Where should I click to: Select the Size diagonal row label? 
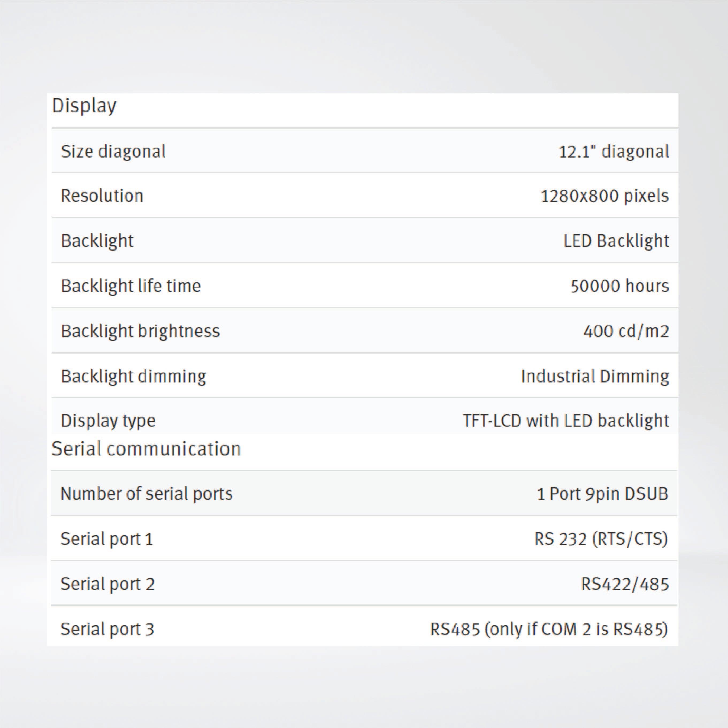coord(113,151)
